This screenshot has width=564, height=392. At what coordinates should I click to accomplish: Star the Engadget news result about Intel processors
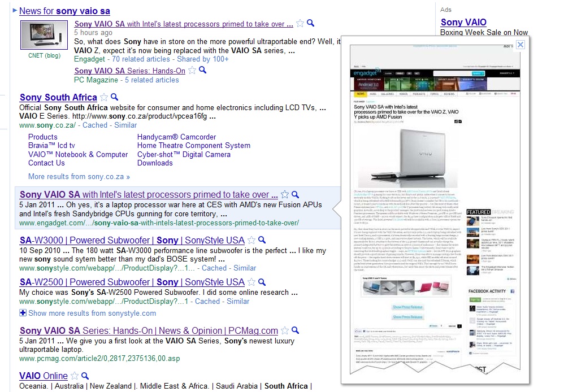coord(300,24)
